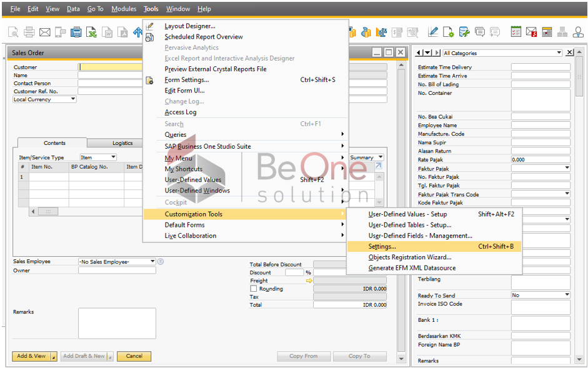Open the Local Currency dropdown
This screenshot has height=368, width=588.
click(72, 99)
